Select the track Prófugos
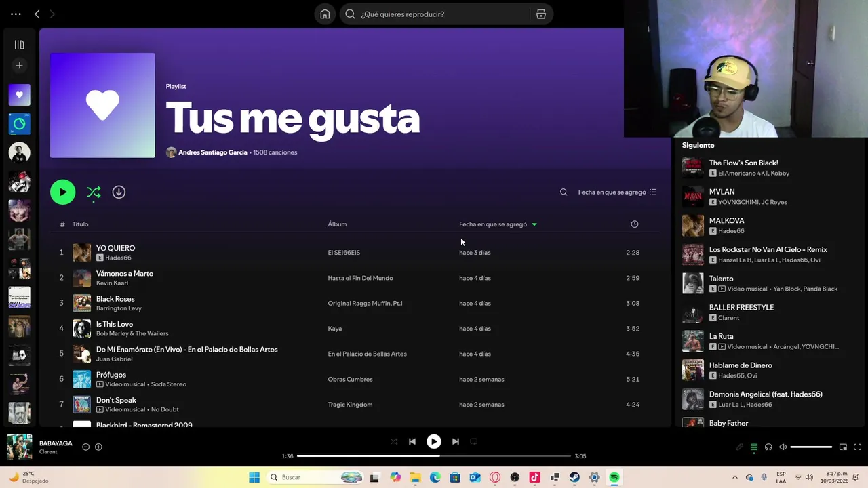This screenshot has height=488, width=868. click(111, 375)
